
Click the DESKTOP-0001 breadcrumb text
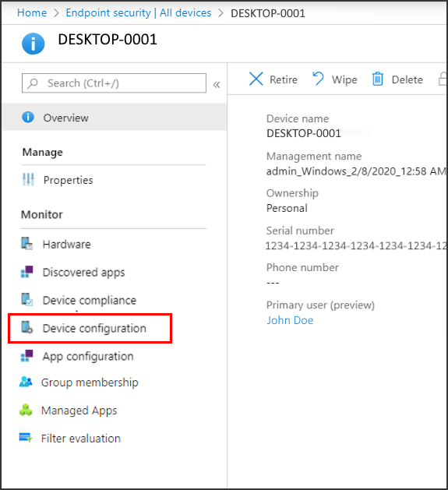point(267,13)
